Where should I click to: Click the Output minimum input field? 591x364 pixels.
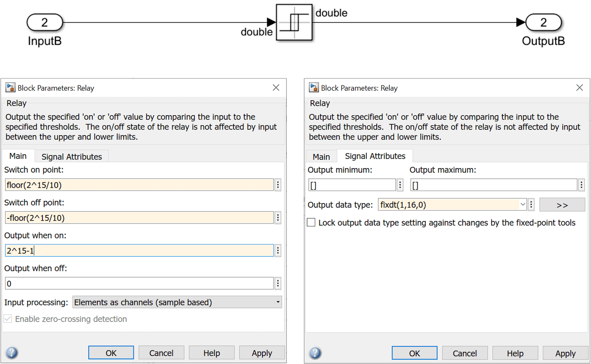[352, 185]
